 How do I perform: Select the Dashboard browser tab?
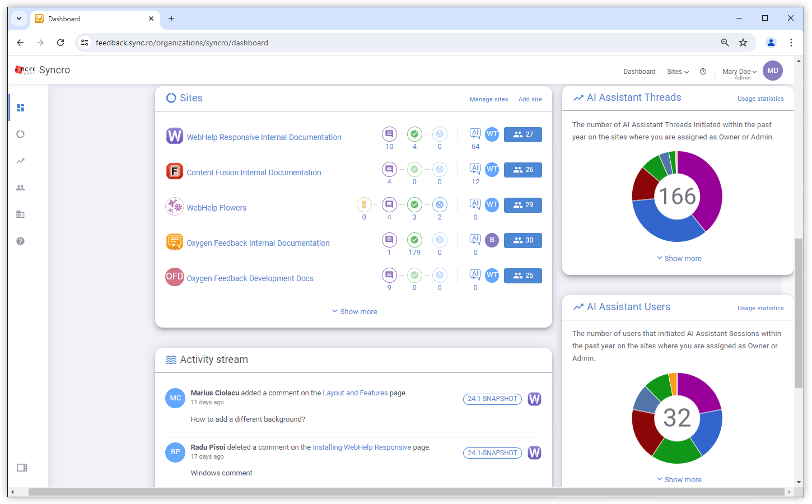point(95,18)
